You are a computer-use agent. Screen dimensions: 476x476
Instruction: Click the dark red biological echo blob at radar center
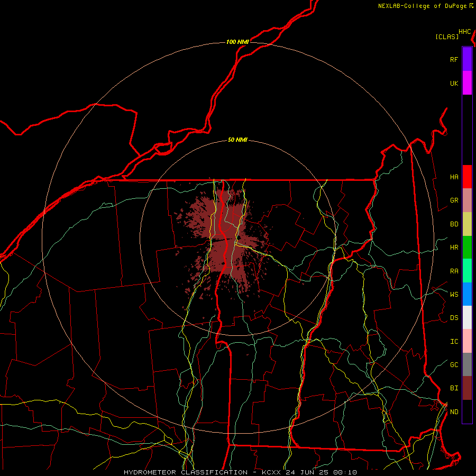coord(227,240)
